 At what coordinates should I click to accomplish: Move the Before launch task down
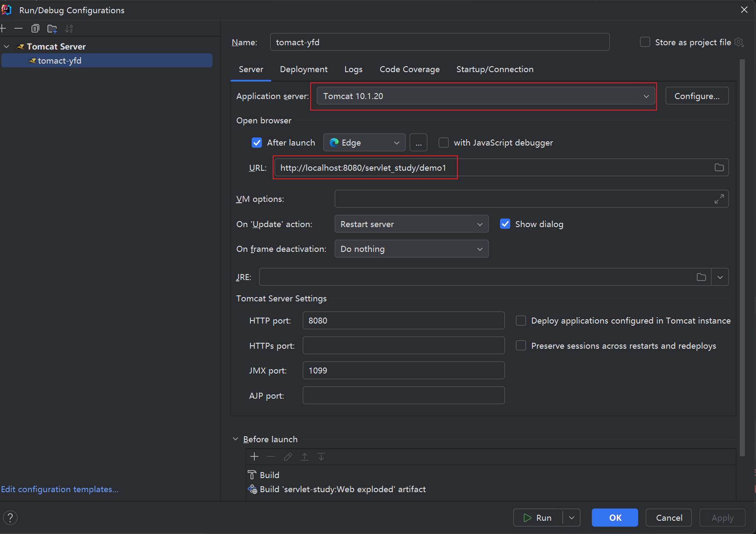point(321,457)
